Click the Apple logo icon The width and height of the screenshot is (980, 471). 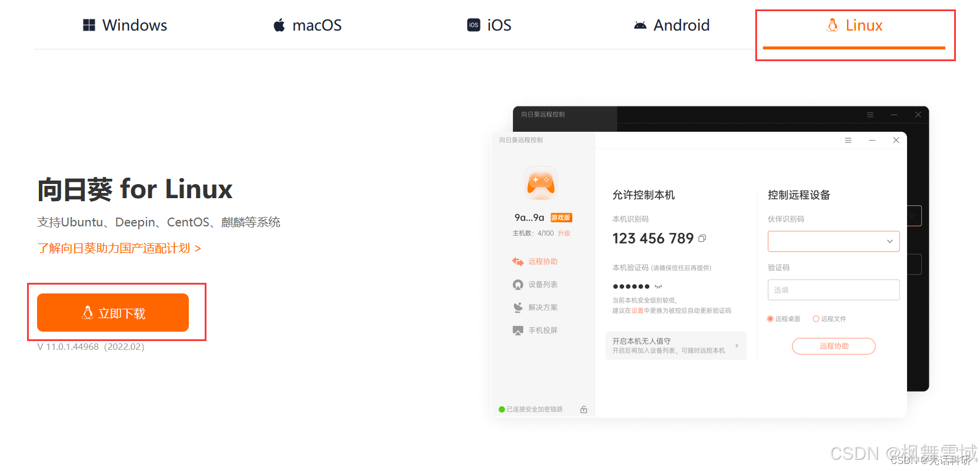tap(279, 25)
